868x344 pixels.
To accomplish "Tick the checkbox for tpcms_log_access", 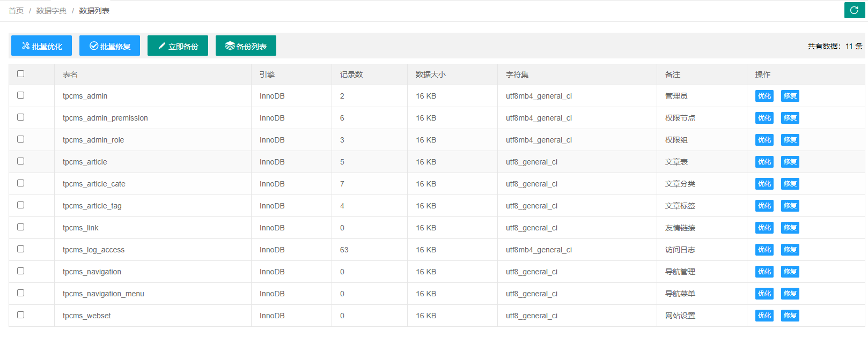I will coord(21,249).
